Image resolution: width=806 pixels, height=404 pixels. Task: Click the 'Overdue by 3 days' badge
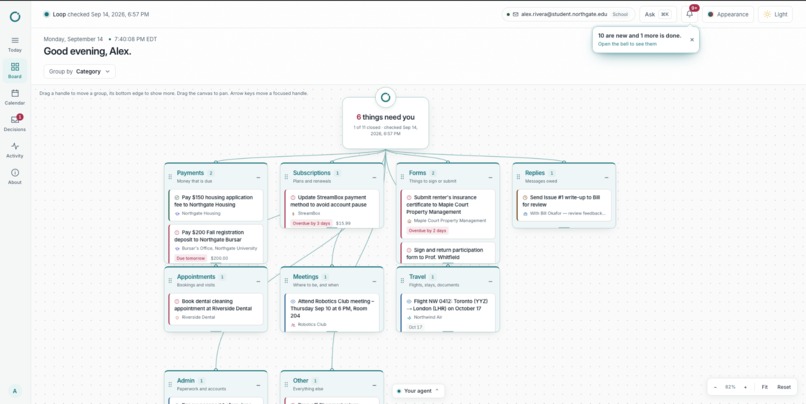point(311,224)
